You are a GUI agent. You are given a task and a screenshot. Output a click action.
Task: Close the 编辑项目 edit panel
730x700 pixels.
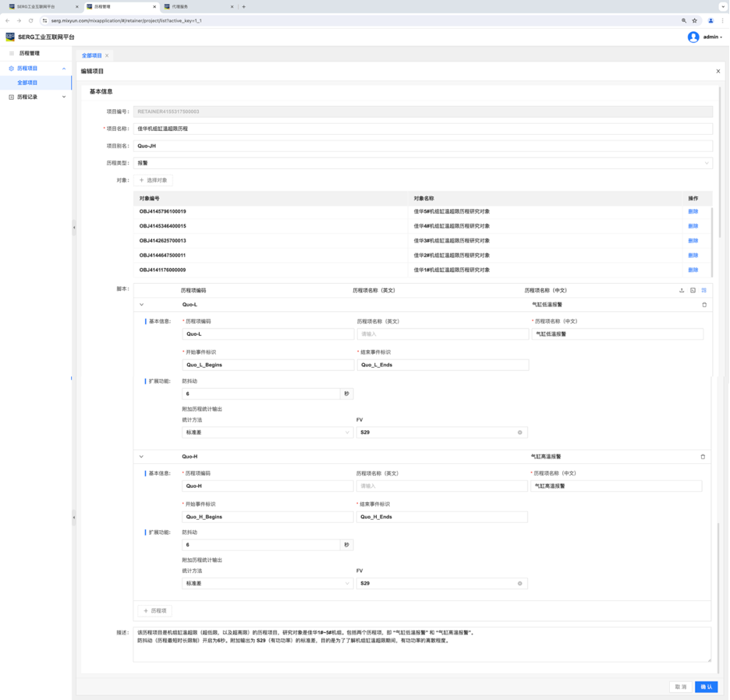(x=718, y=71)
